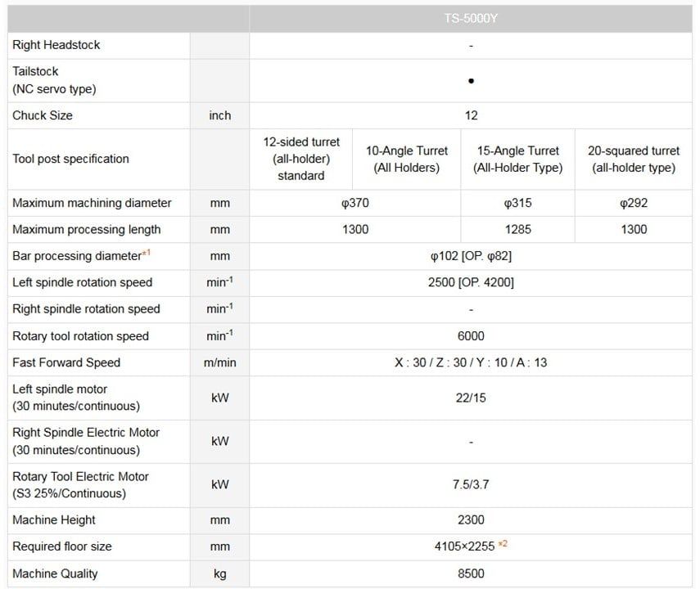Image resolution: width=700 pixels, height=589 pixels.
Task: Select the Tailstock bullet mark cell
Action: (x=471, y=81)
